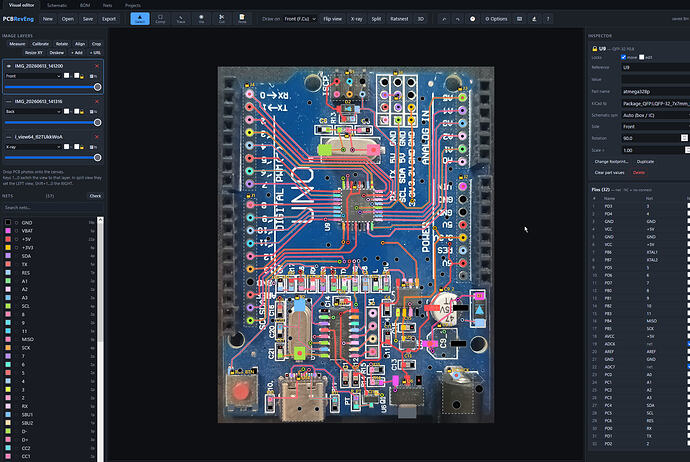Open the Front layer-type dropdown of first image
Viewport: 690px width, 462px height.
point(33,76)
